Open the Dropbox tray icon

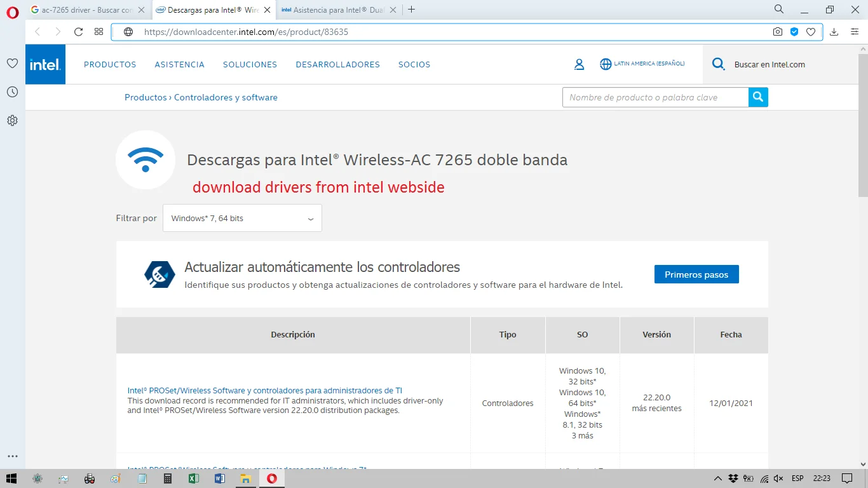click(733, 478)
